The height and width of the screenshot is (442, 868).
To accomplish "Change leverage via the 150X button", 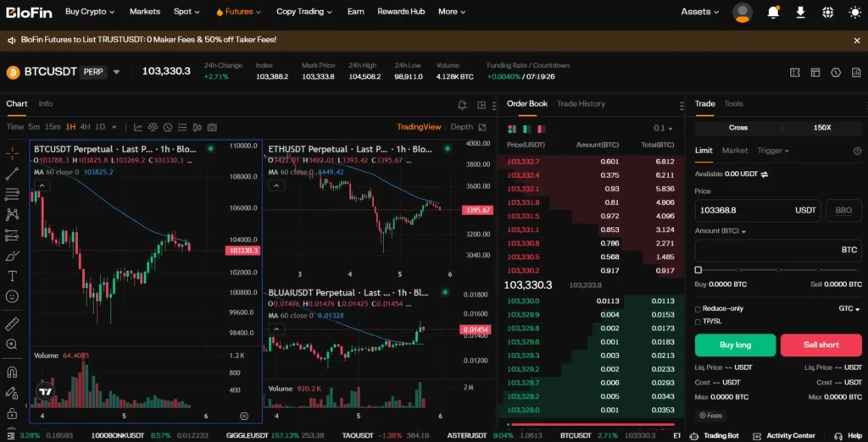I will pyautogui.click(x=822, y=128).
